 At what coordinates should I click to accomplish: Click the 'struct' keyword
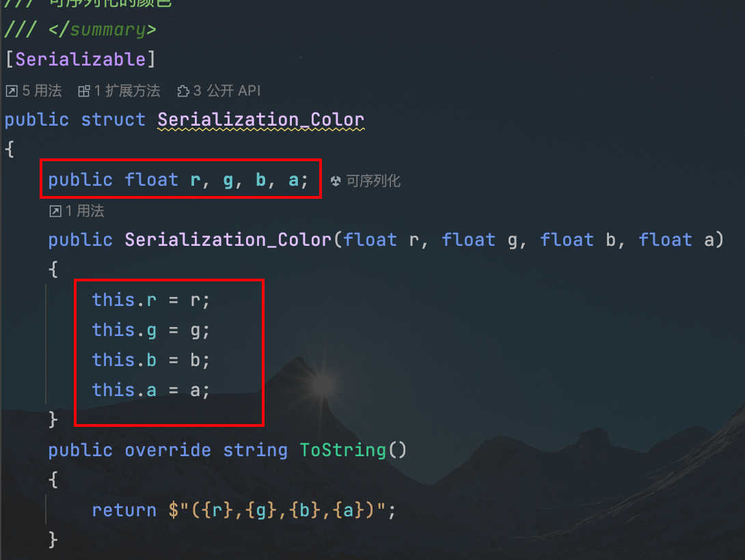pos(113,120)
